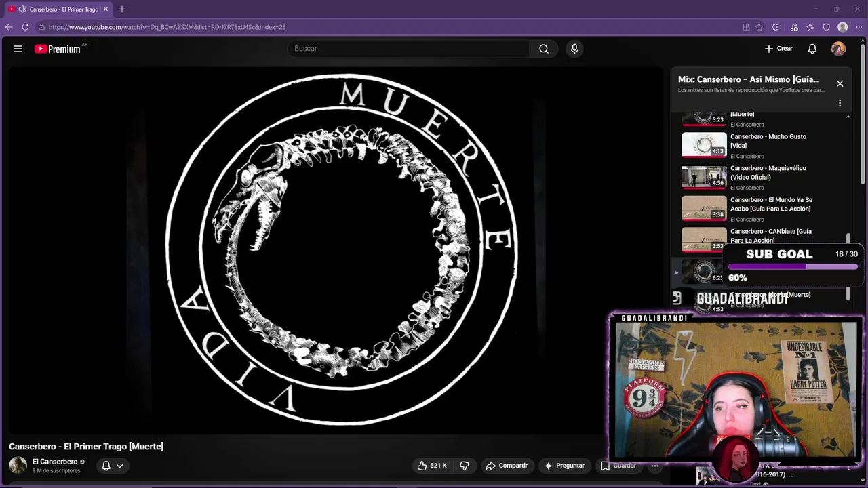The height and width of the screenshot is (488, 868).
Task: Expand subscription notification dropdown chevron
Action: tap(120, 466)
